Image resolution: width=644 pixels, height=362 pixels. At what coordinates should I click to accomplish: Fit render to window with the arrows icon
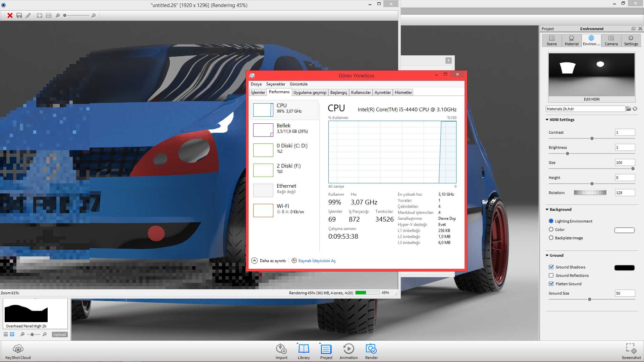(x=40, y=15)
